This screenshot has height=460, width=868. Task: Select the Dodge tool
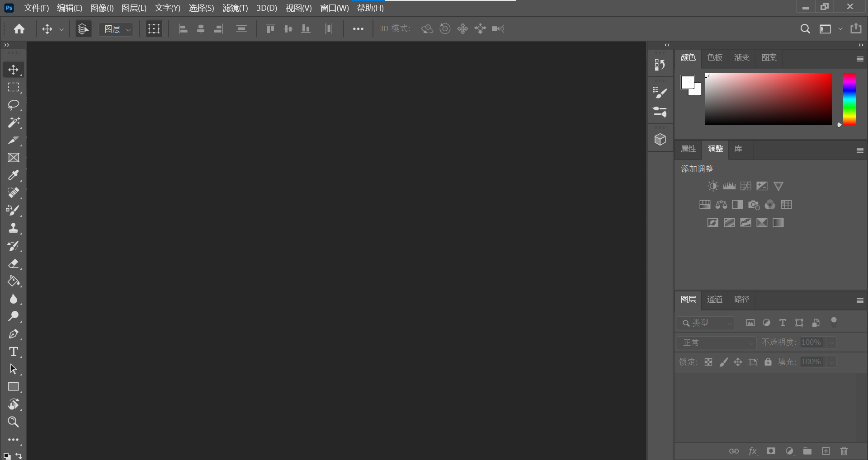14,316
